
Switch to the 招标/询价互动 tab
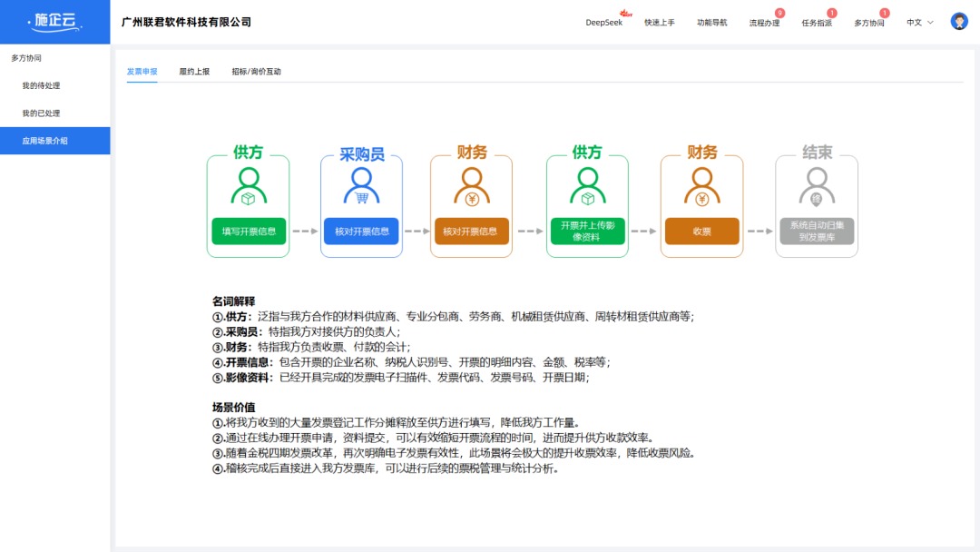tap(256, 70)
